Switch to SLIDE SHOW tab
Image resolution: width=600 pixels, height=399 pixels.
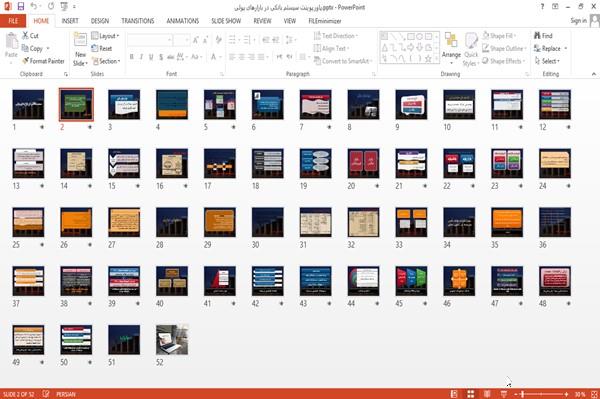(x=226, y=21)
